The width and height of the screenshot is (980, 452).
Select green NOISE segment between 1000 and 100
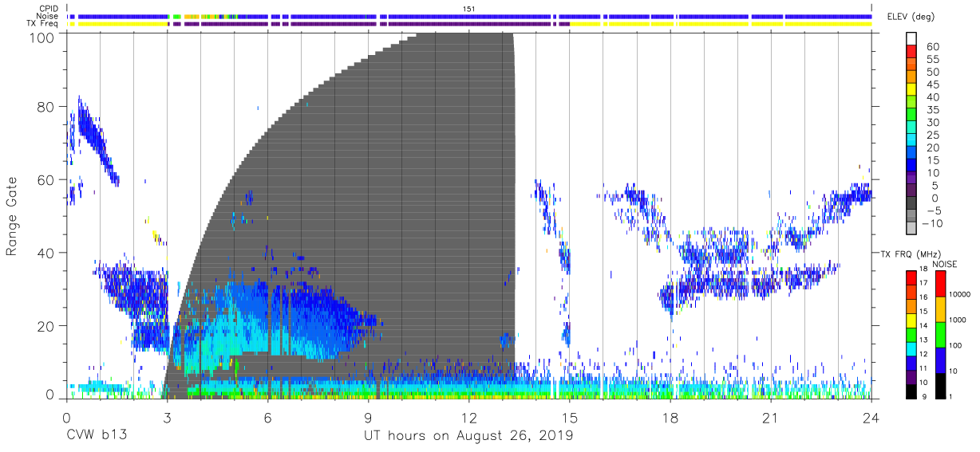[x=941, y=335]
